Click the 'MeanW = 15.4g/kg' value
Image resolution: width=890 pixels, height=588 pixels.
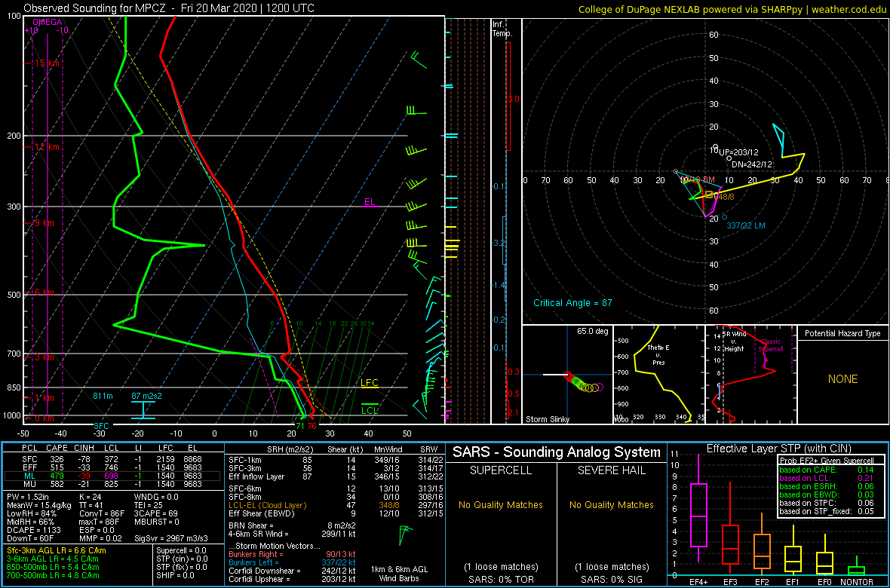[x=38, y=505]
